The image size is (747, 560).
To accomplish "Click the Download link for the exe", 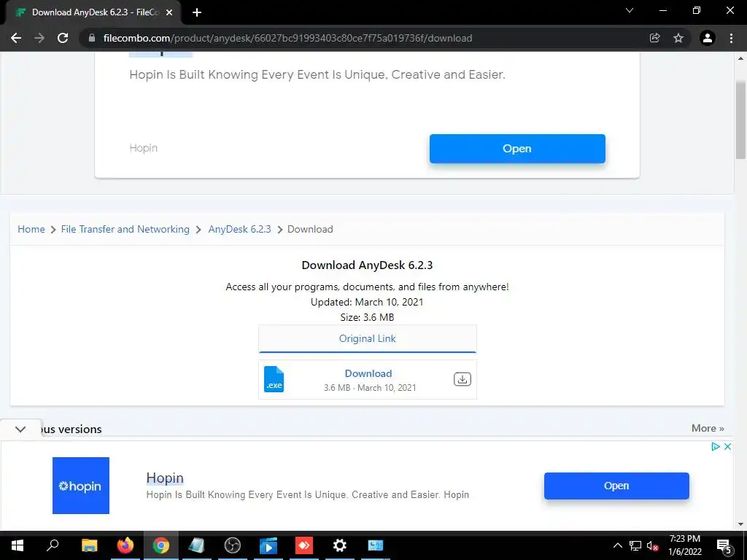I will pyautogui.click(x=368, y=373).
